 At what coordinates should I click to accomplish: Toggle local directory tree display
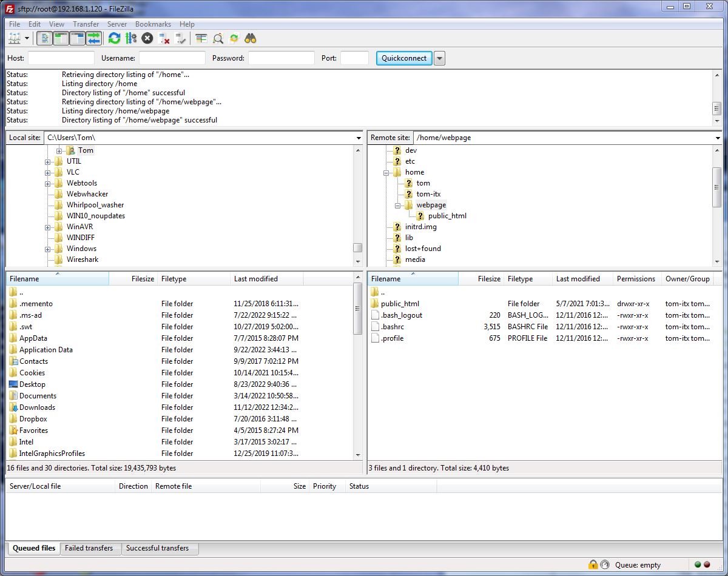pos(61,38)
